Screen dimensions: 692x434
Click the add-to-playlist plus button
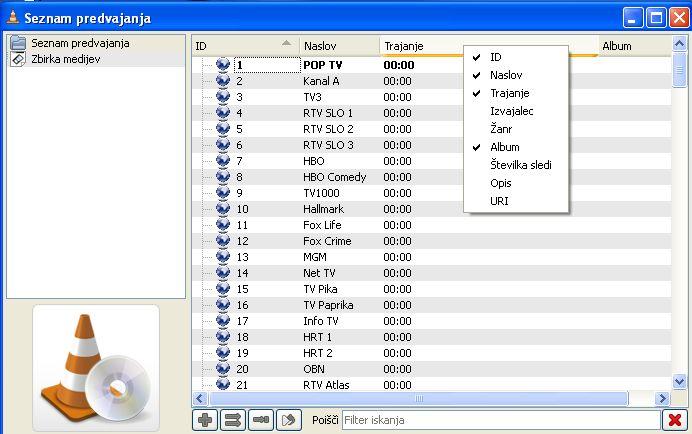point(204,420)
